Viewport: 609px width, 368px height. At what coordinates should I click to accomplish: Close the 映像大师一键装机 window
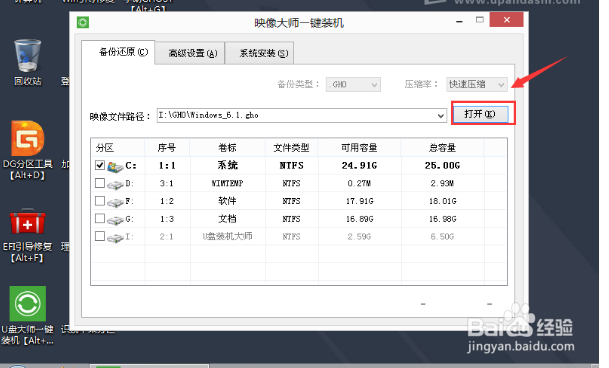[x=506, y=20]
